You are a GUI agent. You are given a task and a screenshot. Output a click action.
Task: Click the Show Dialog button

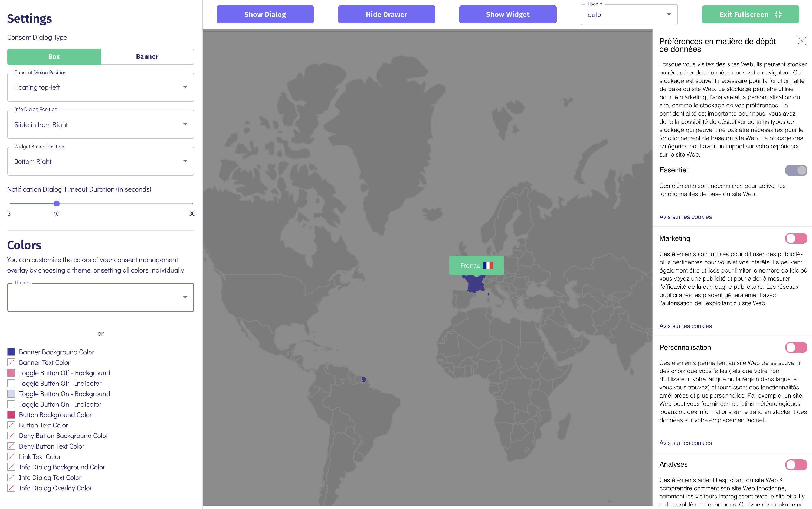coord(265,14)
